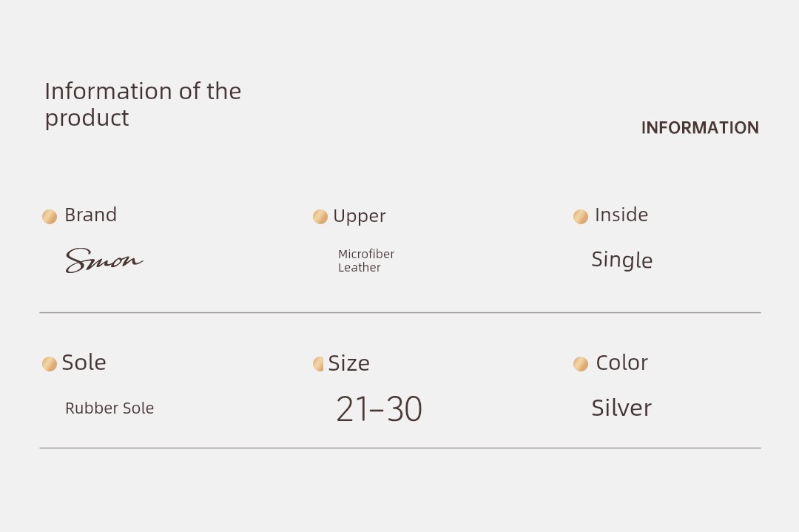This screenshot has width=799, height=532.
Task: Click the Single value text
Action: point(621,260)
